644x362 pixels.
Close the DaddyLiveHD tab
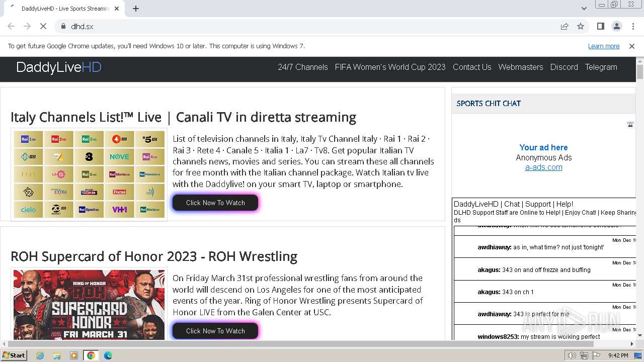point(117,9)
